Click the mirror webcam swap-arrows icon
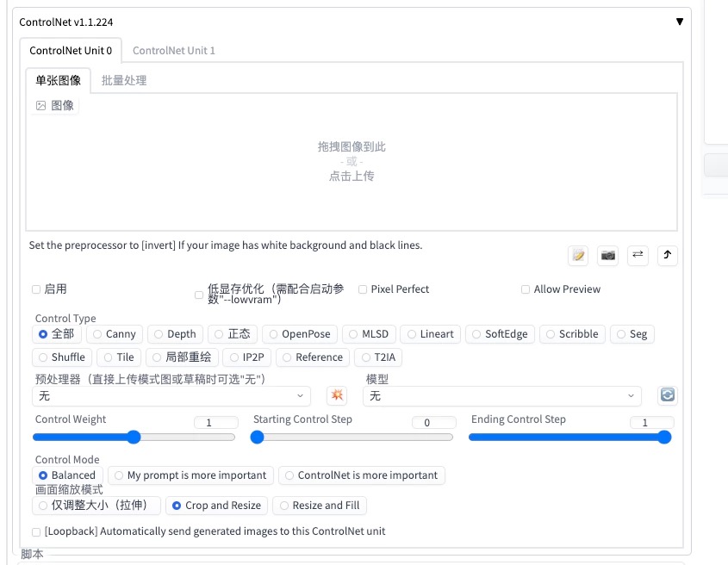Screen dimensions: 728x565 (636, 255)
